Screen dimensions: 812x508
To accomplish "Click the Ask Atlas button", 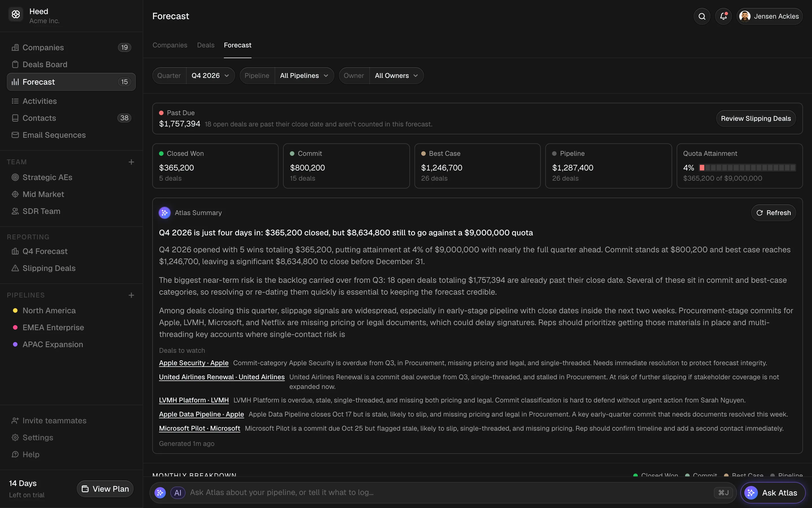I will click(773, 493).
